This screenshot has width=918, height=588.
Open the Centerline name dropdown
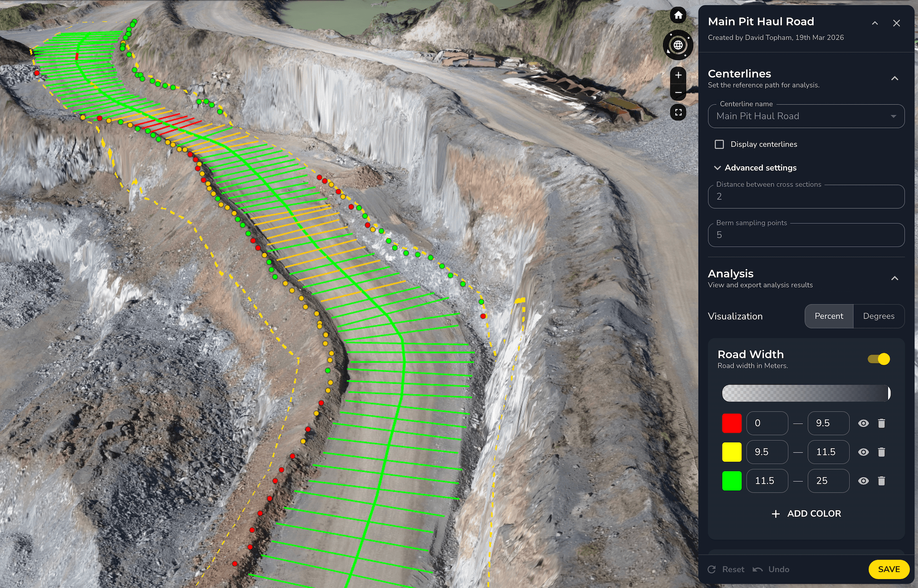coord(893,116)
